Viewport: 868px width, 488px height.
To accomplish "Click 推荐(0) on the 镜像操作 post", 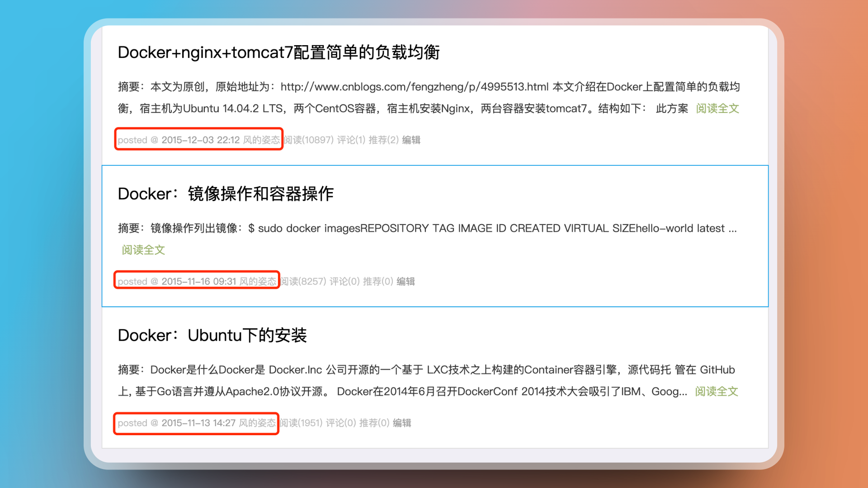I will 377,282.
